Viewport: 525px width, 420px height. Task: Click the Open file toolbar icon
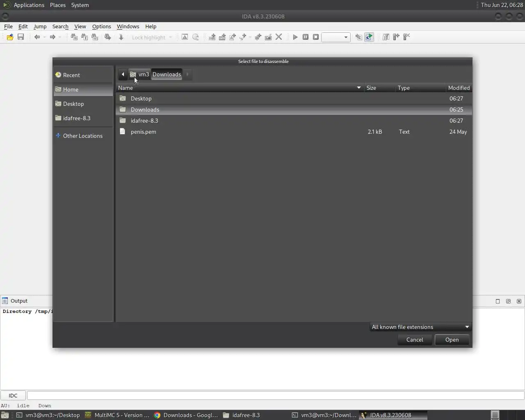10,37
